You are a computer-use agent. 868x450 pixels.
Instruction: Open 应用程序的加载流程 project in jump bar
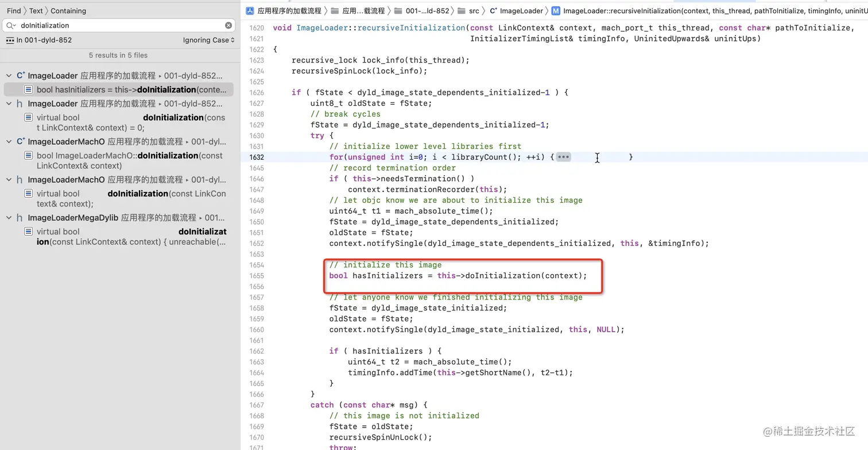click(x=289, y=10)
